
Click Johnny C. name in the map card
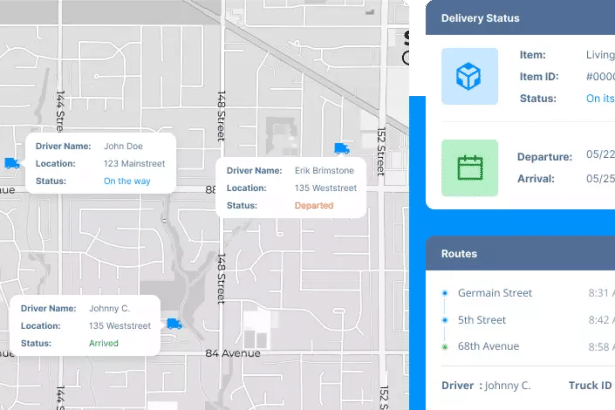(x=109, y=308)
